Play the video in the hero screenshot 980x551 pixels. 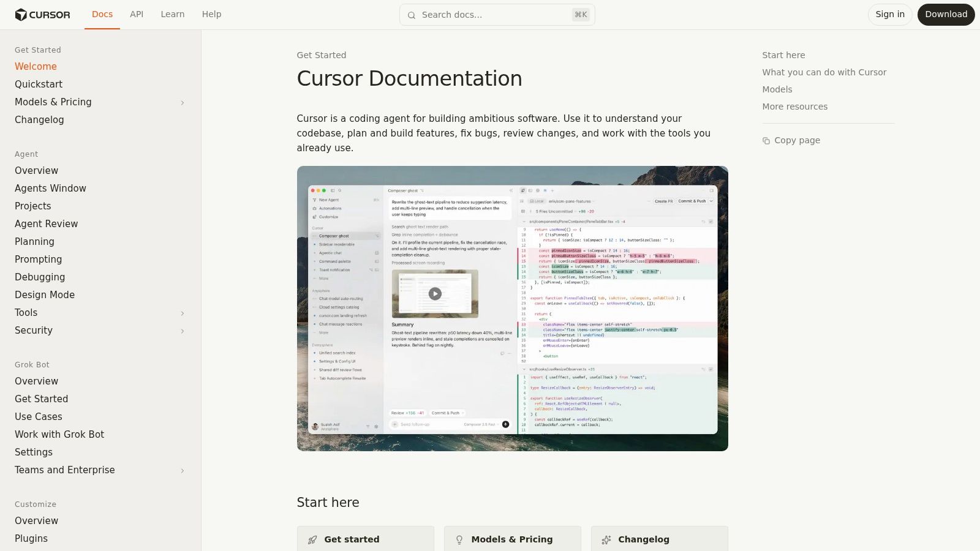[435, 294]
